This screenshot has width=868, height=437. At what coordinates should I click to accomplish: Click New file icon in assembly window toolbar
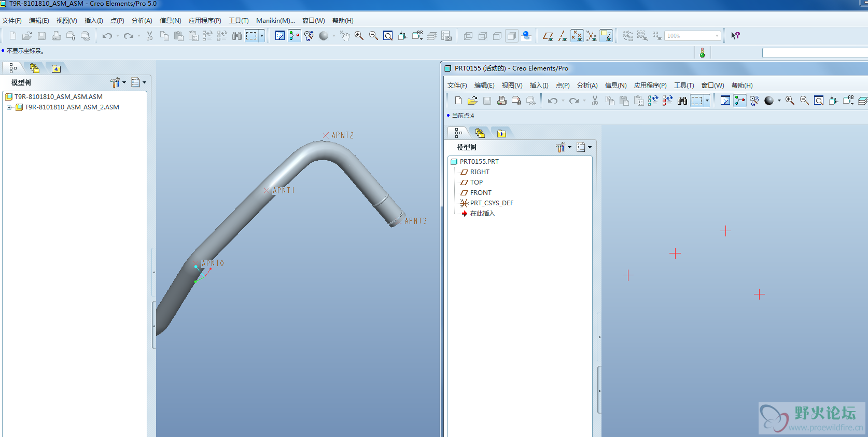(13, 36)
